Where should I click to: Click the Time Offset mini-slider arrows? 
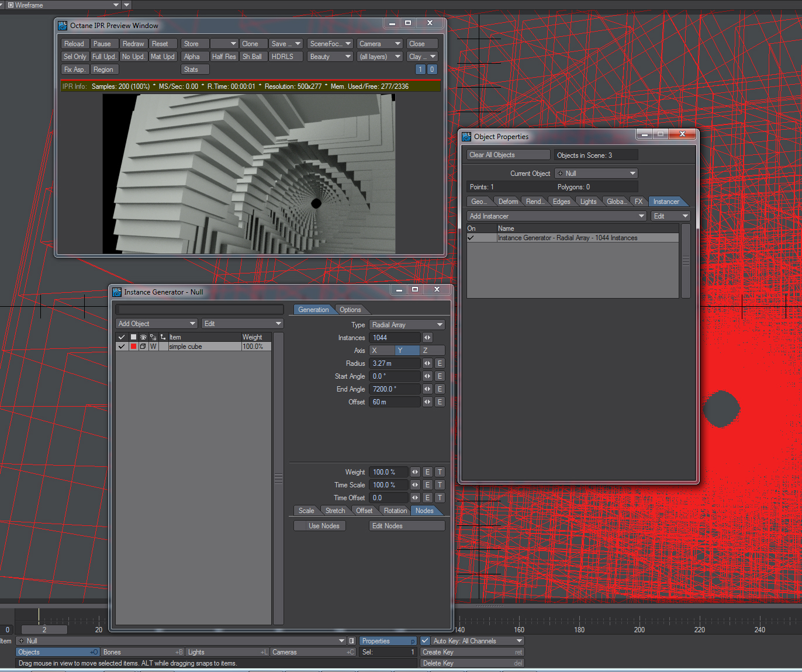pos(415,498)
